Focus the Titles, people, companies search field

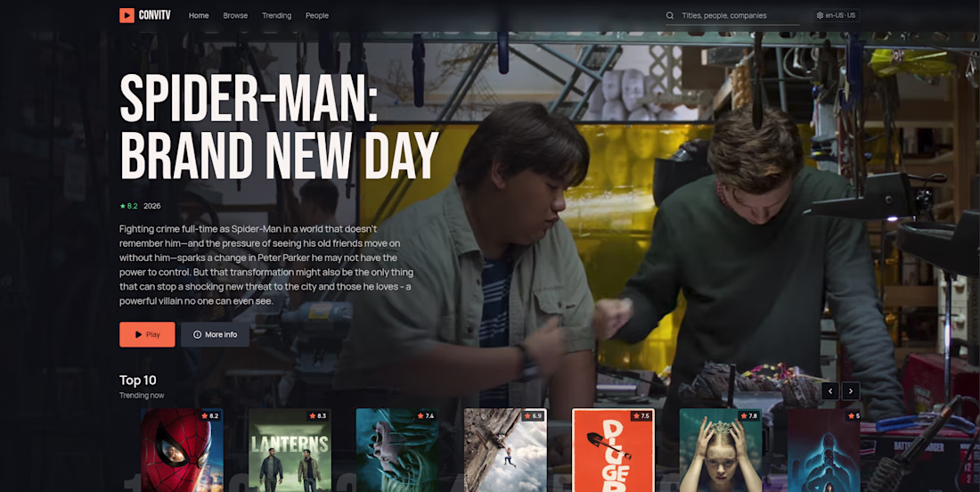[x=732, y=16]
